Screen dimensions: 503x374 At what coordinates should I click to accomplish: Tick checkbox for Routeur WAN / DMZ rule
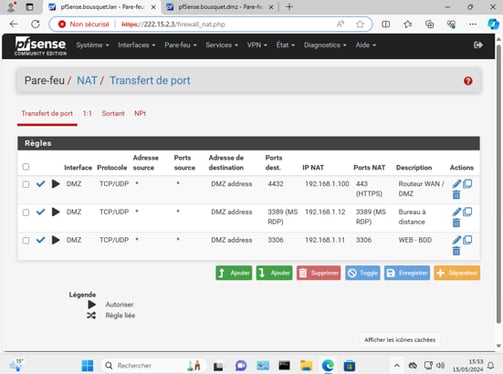[26, 184]
